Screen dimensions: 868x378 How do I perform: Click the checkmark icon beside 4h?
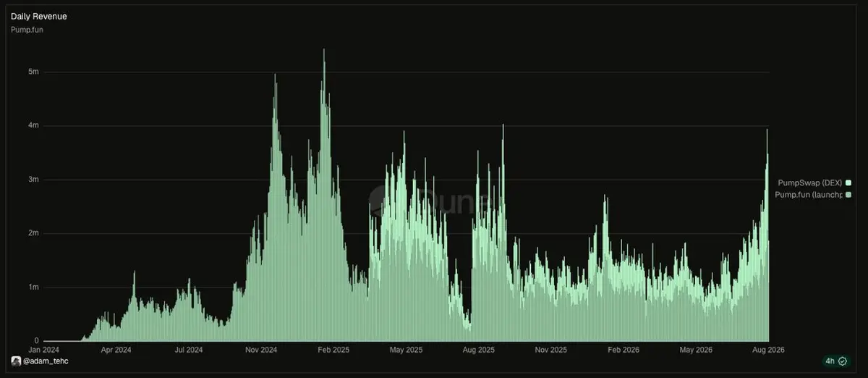coord(843,361)
